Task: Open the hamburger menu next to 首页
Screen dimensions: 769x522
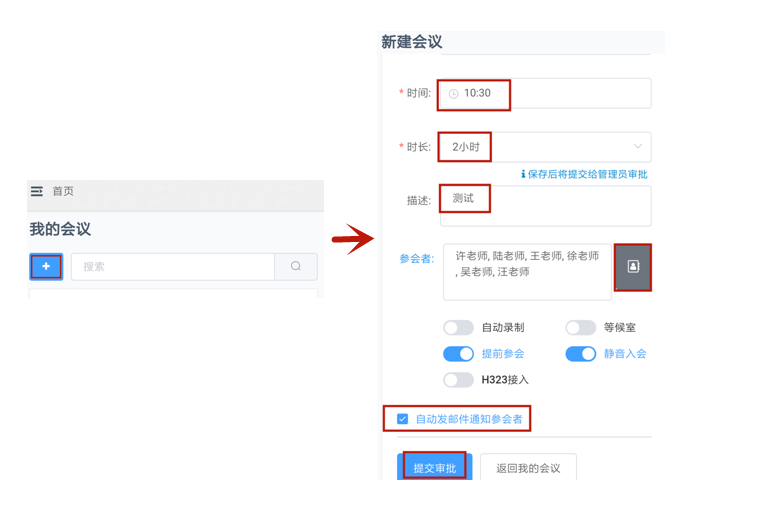Action: coord(37,191)
